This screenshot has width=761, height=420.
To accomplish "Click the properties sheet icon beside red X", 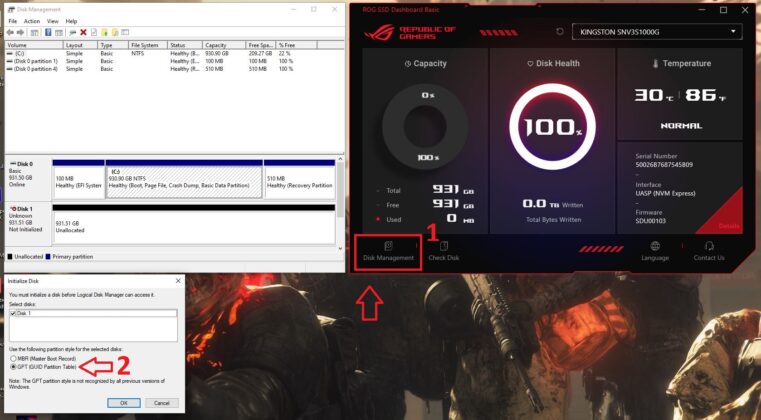I will (x=94, y=33).
